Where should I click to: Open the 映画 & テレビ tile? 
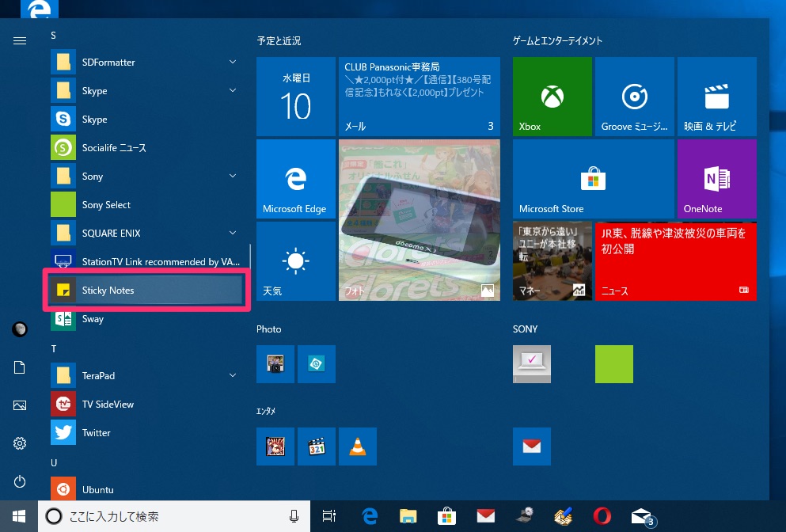(716, 97)
